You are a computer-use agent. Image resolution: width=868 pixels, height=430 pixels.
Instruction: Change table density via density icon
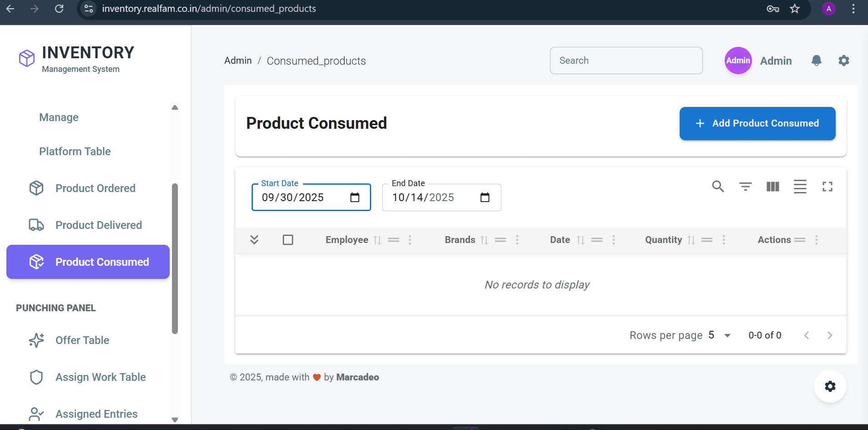800,187
